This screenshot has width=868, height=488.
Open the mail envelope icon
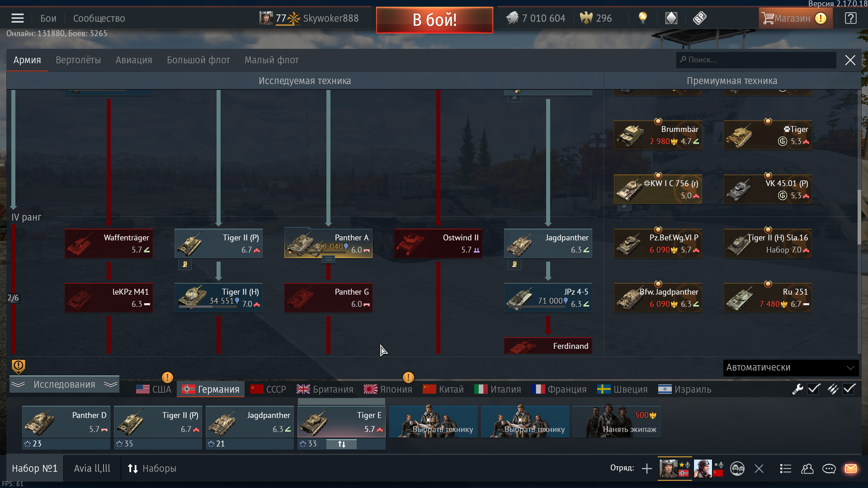(x=850, y=469)
